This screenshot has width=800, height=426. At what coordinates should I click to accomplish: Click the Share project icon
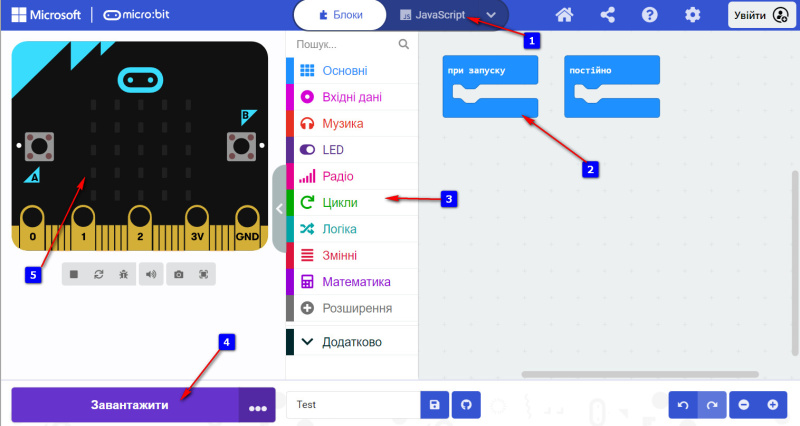point(607,15)
